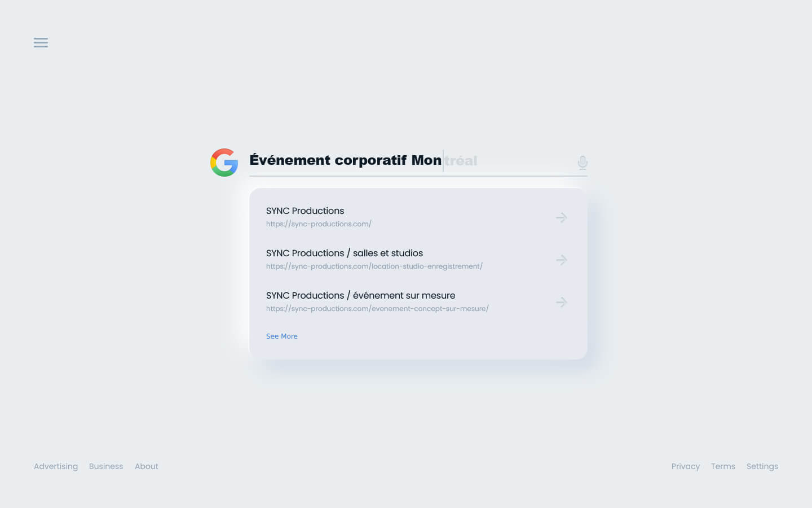Open Privacy footer link
The height and width of the screenshot is (508, 812).
pyautogui.click(x=686, y=466)
